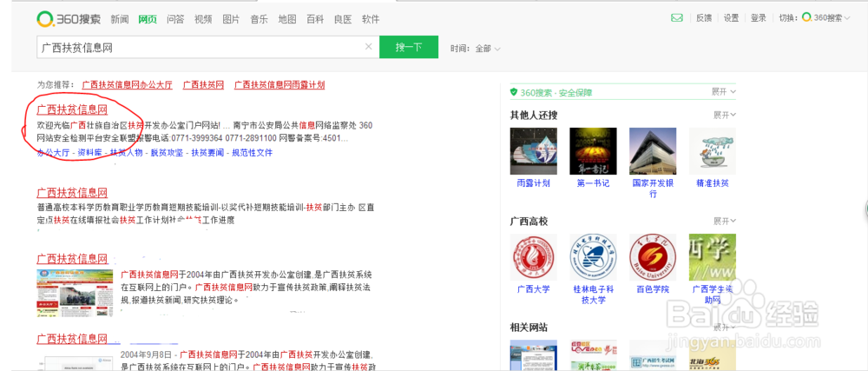
Task: Open the third 广西扶贫信息网 result title
Action: pyautogui.click(x=72, y=259)
